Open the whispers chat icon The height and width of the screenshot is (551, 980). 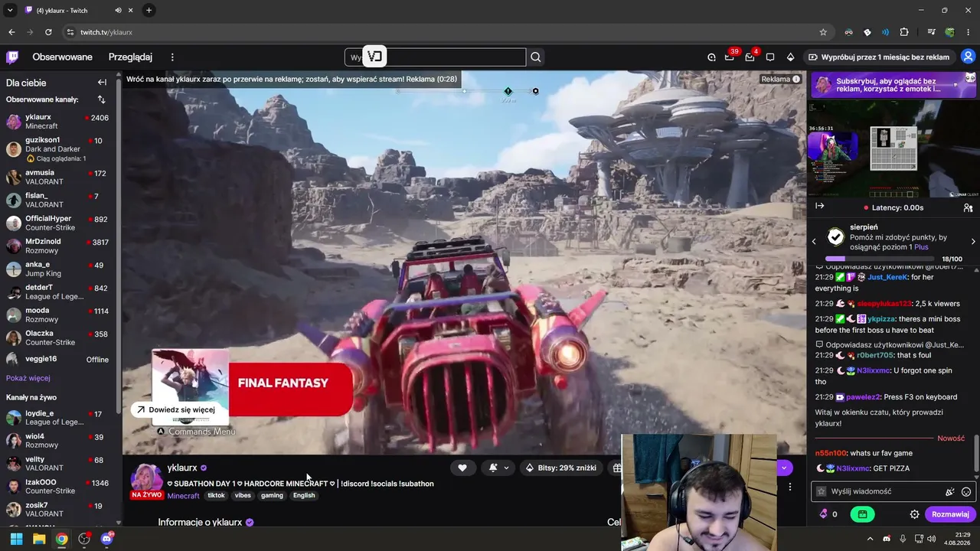pos(770,57)
